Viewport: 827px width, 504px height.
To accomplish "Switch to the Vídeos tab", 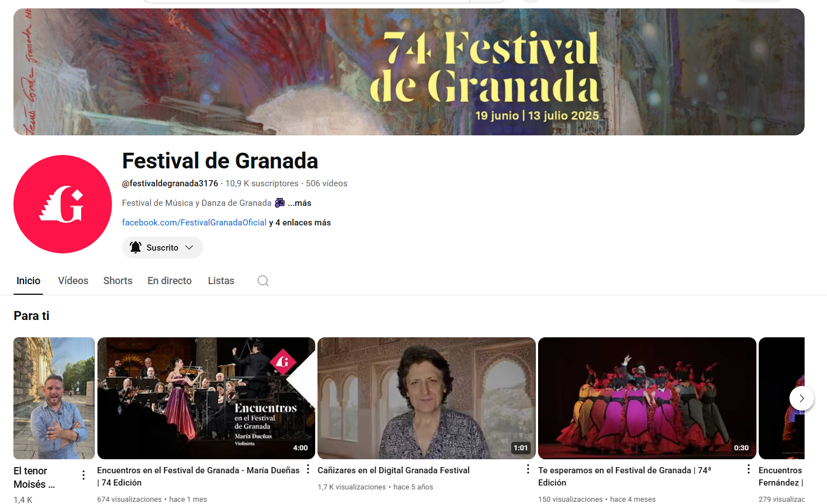I will click(x=73, y=281).
